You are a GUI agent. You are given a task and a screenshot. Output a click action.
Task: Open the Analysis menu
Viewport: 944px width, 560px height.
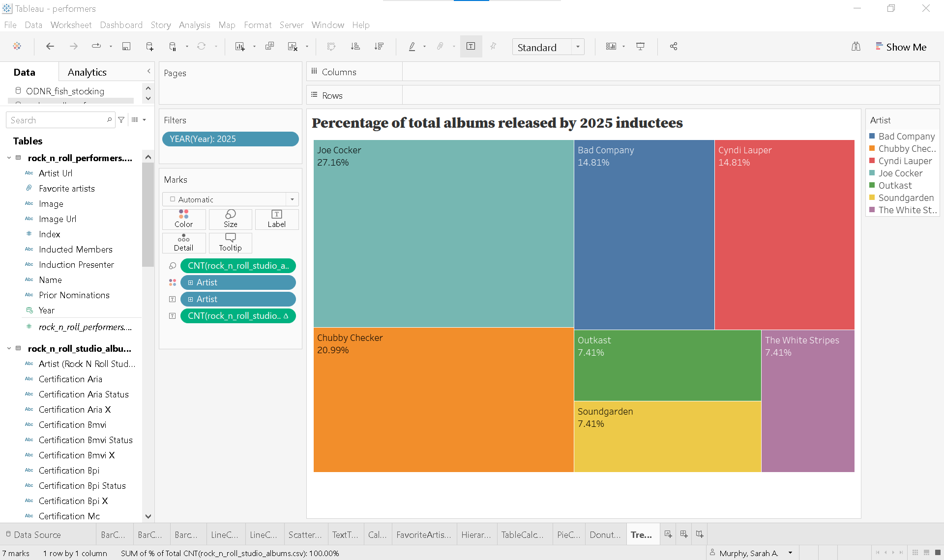pos(194,25)
